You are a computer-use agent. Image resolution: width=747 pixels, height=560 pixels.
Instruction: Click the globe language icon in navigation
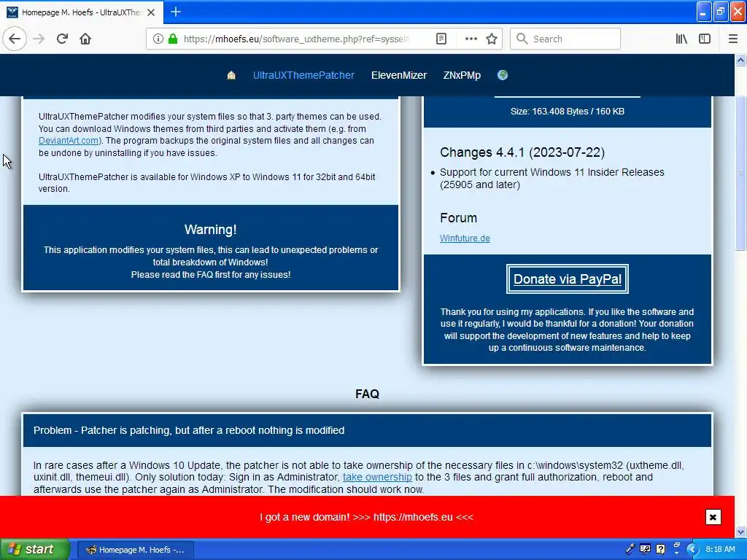[x=502, y=75]
